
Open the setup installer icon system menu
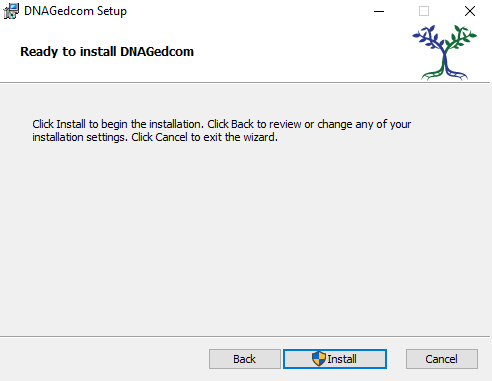[11, 11]
